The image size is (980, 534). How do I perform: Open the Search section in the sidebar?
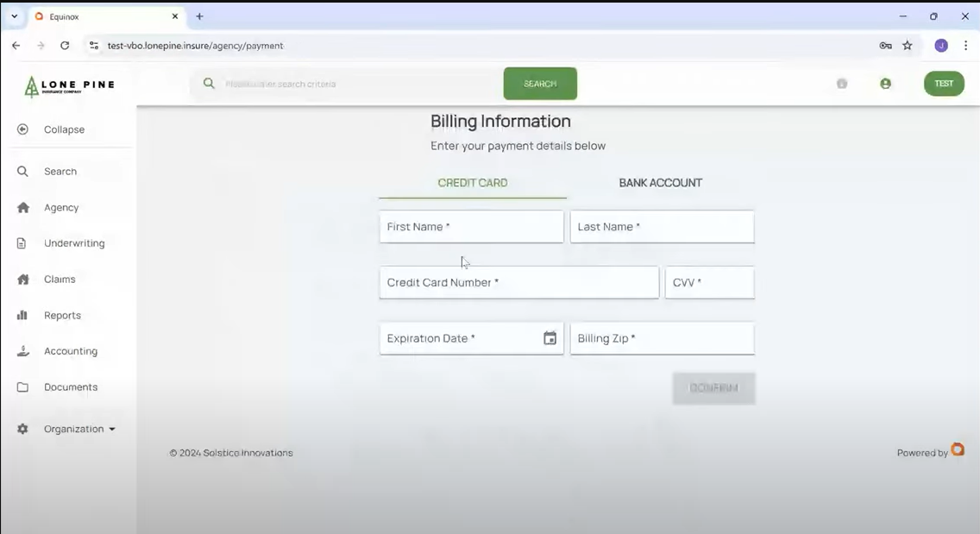[22, 171]
